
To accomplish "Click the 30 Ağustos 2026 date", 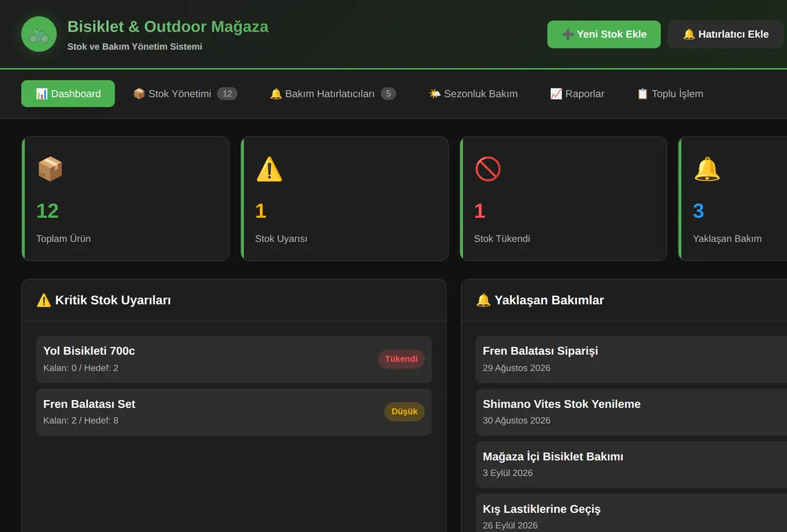I will pos(517,420).
